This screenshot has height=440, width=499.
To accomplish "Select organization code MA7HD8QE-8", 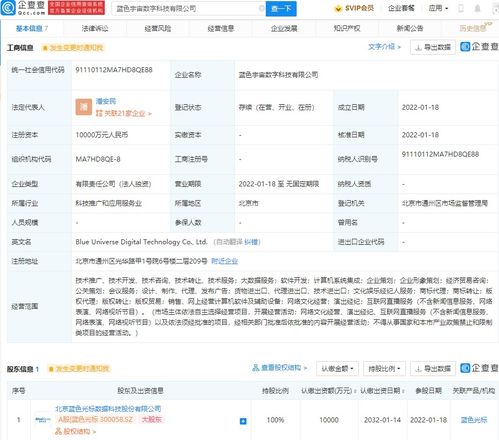I will click(98, 159).
